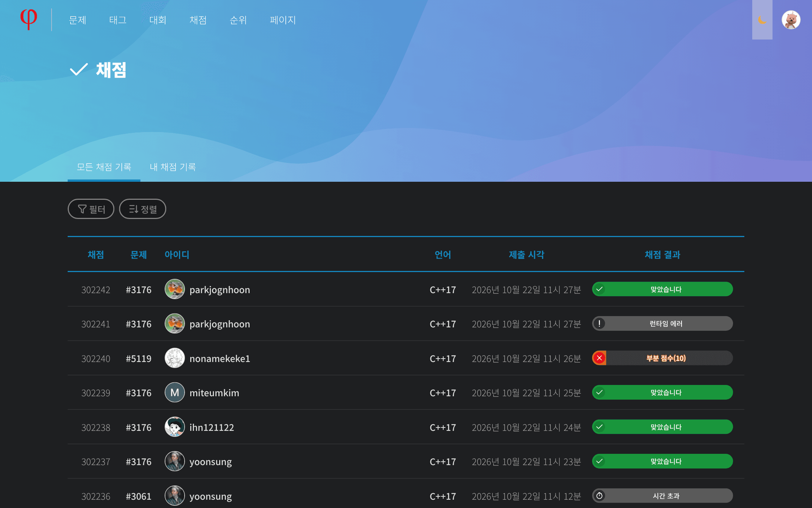Image resolution: width=812 pixels, height=508 pixels.
Task: Open the 채점 navigation menu
Action: (198, 20)
